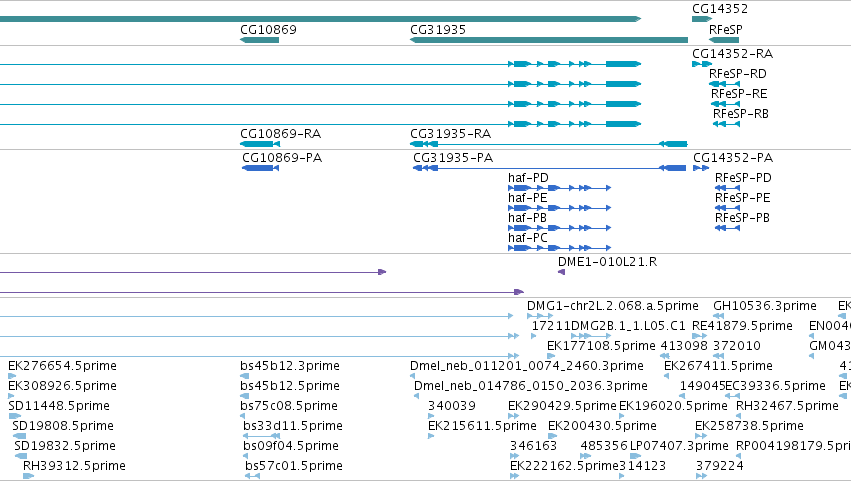The height and width of the screenshot is (481, 851).
Task: Select the CG10869 gene label
Action: [268, 29]
